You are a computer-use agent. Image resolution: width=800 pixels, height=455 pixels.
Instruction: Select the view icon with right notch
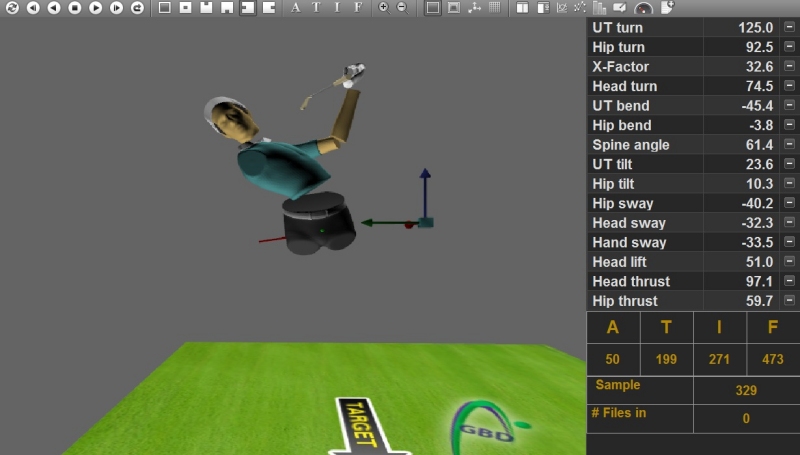[269, 8]
